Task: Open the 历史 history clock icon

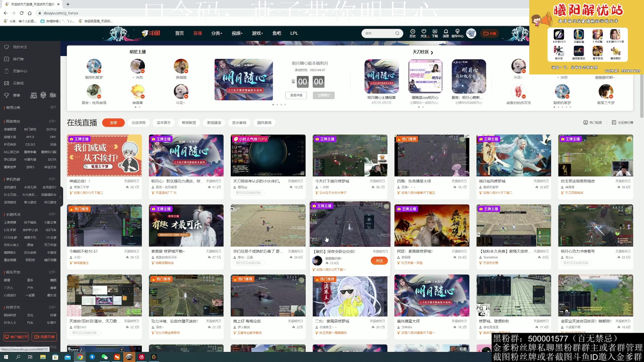Action: [x=413, y=32]
